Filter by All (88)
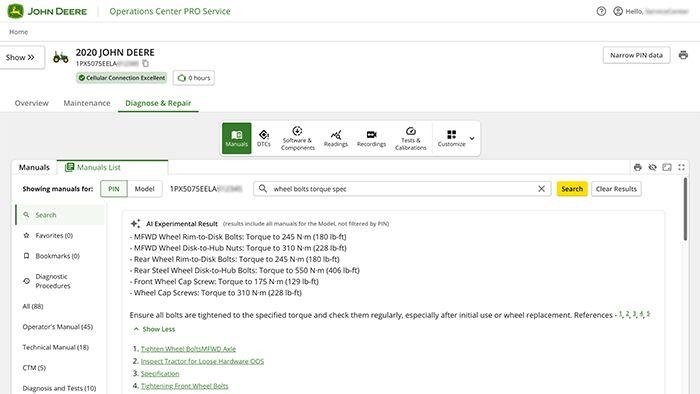 point(33,306)
